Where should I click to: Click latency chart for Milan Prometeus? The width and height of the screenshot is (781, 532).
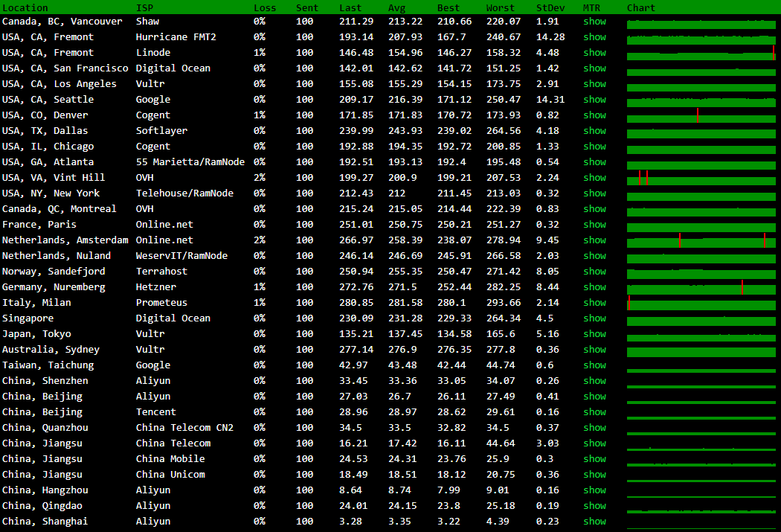[x=701, y=304]
